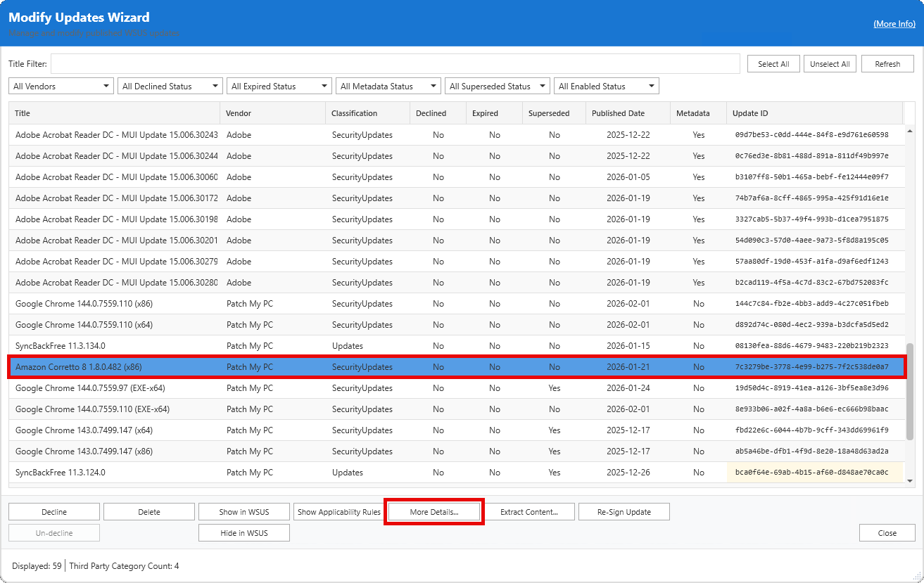Open More Details for selected update
Viewport: 924px width, 583px height.
tap(433, 512)
